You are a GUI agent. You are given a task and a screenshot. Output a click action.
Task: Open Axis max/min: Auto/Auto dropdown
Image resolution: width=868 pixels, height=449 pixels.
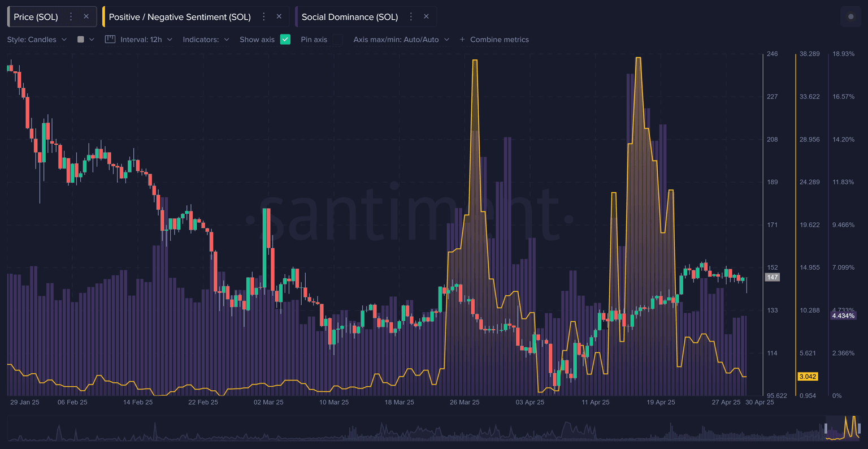[401, 40]
